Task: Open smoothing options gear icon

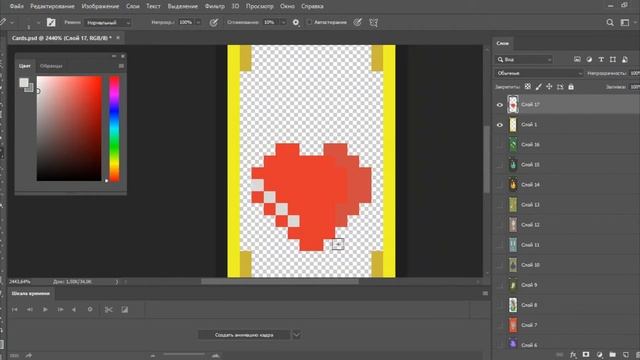Action: pyautogui.click(x=296, y=22)
